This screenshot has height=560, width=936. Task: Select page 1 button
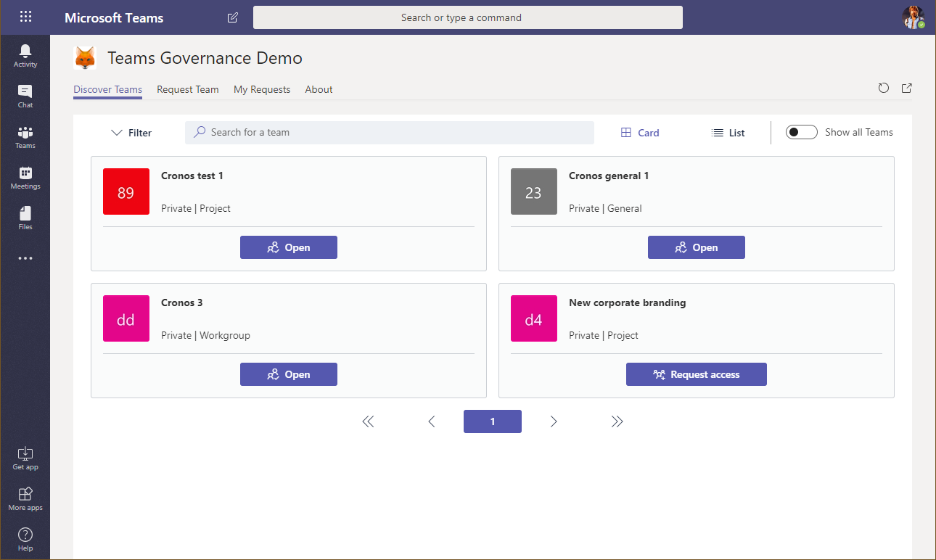pyautogui.click(x=493, y=421)
